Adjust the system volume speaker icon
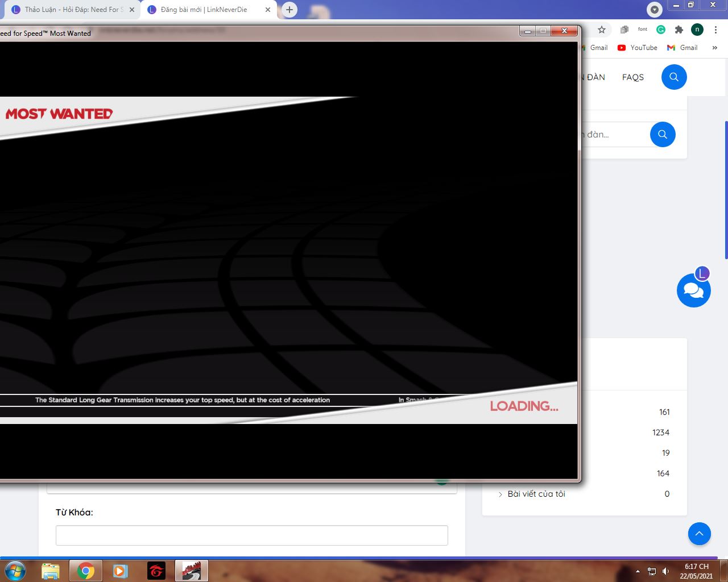Image resolution: width=728 pixels, height=582 pixels. pyautogui.click(x=666, y=571)
